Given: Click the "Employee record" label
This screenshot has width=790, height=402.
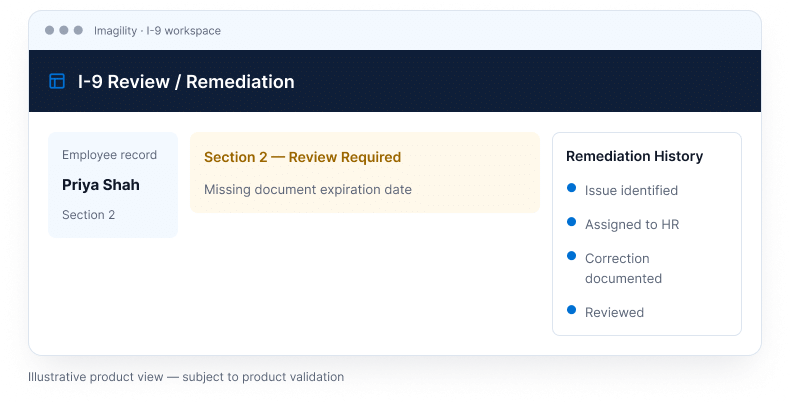Looking at the screenshot, I should point(109,155).
